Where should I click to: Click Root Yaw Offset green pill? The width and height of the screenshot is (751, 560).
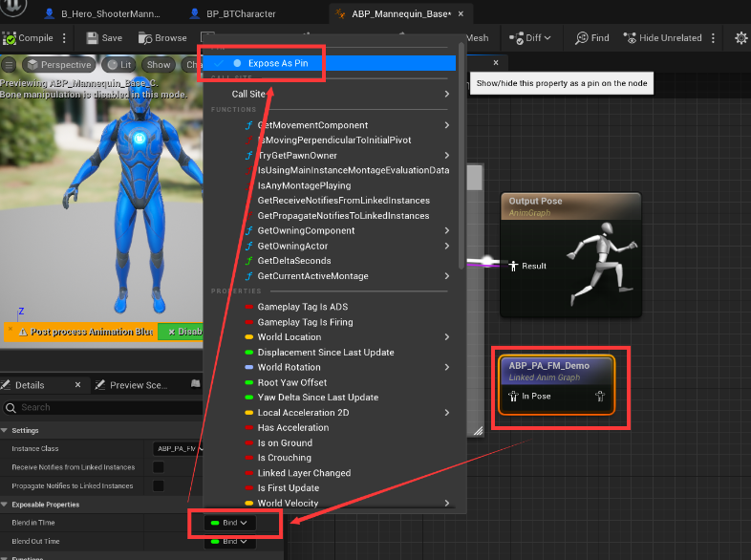tap(249, 383)
